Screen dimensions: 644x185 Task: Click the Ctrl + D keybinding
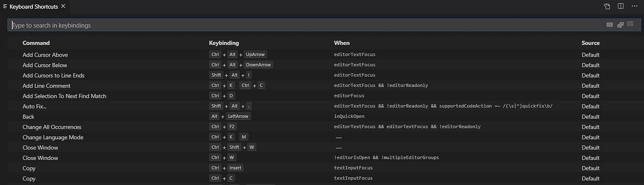222,96
